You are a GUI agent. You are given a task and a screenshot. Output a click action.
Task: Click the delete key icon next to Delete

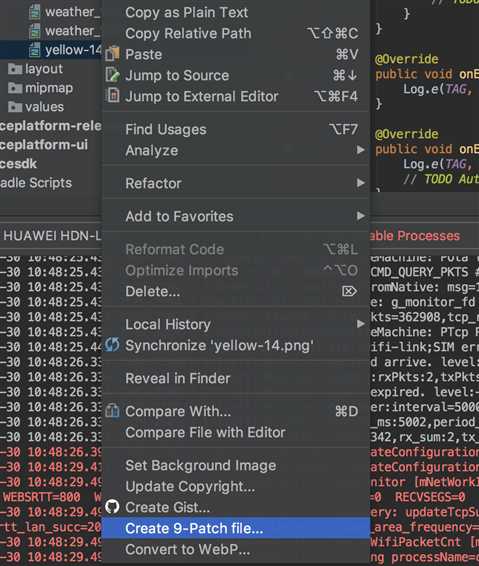point(349,291)
